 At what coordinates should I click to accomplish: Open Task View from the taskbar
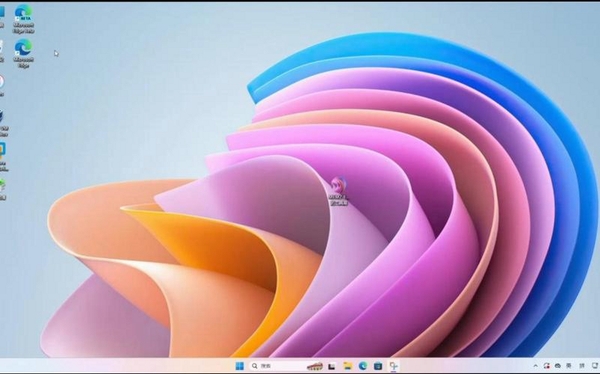(x=332, y=366)
